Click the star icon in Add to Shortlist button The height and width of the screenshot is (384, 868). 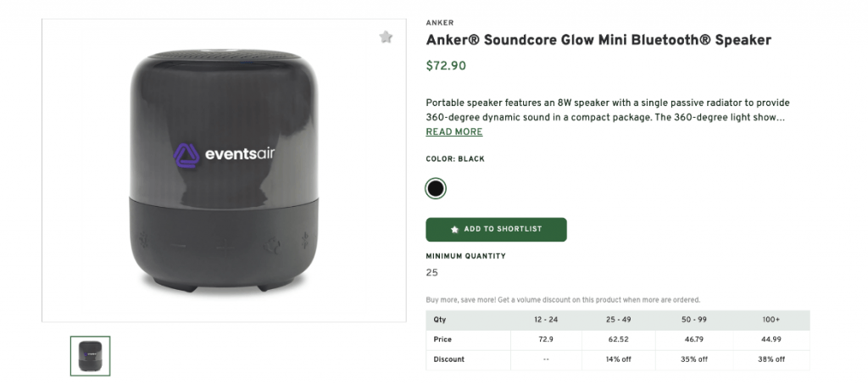coord(455,230)
